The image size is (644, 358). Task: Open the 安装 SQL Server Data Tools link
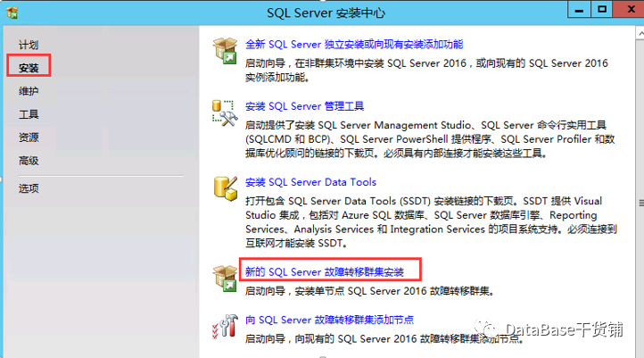pyautogui.click(x=310, y=182)
